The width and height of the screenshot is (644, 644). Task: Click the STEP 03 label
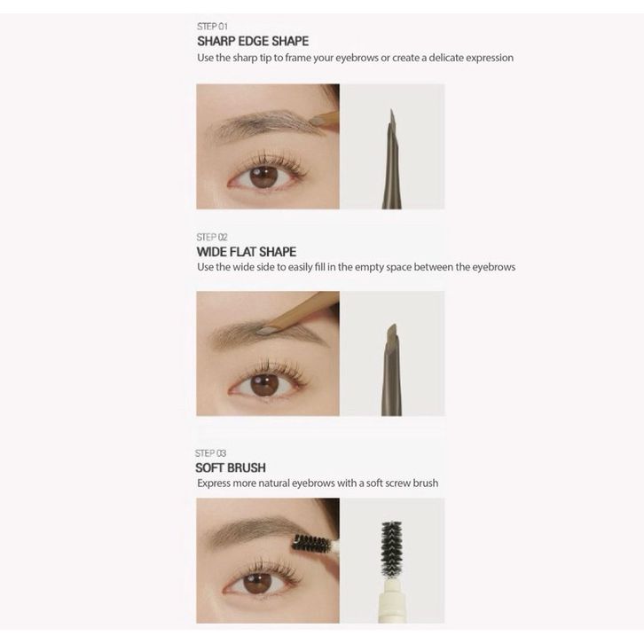pyautogui.click(x=211, y=453)
